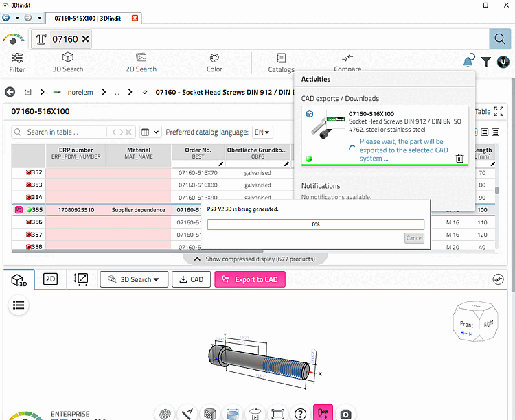Image resolution: width=515 pixels, height=420 pixels.
Task: Click the 0% generation progress bar
Action: point(316,224)
